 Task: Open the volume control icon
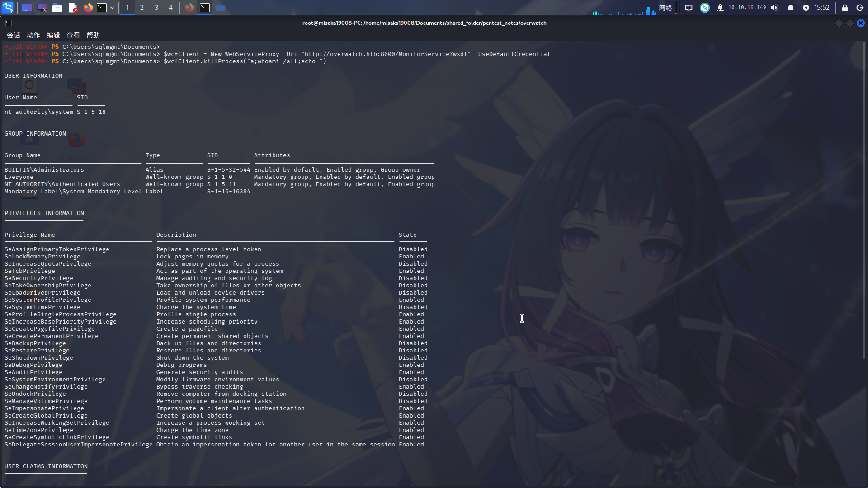(x=774, y=8)
